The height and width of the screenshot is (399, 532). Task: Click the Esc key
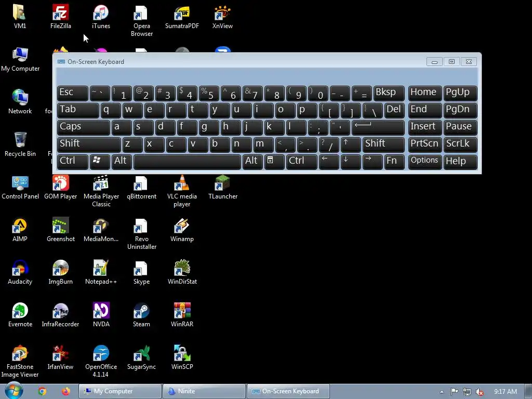(72, 93)
